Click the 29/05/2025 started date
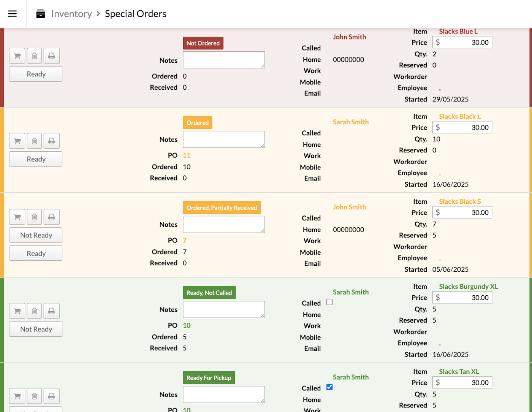Image resolution: width=532 pixels, height=412 pixels. (451, 100)
